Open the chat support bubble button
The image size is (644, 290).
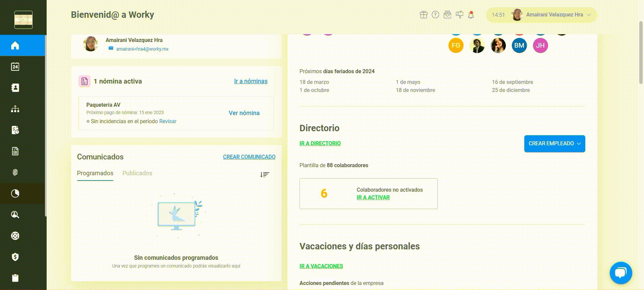tap(621, 273)
